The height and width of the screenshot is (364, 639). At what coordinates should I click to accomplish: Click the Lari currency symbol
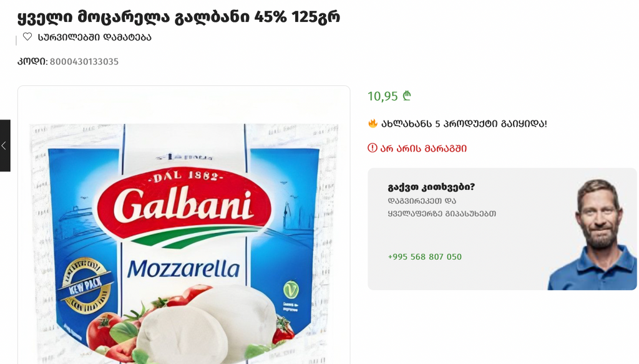[407, 96]
